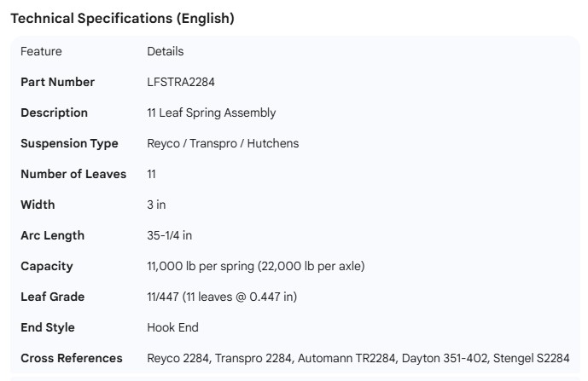Select the Cross References row label
This screenshot has width=588, height=381.
point(72,358)
